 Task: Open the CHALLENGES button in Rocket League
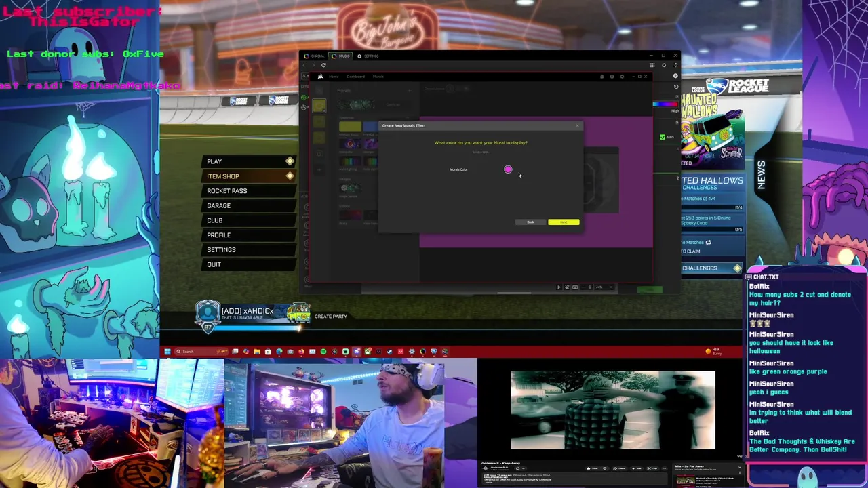(711, 268)
